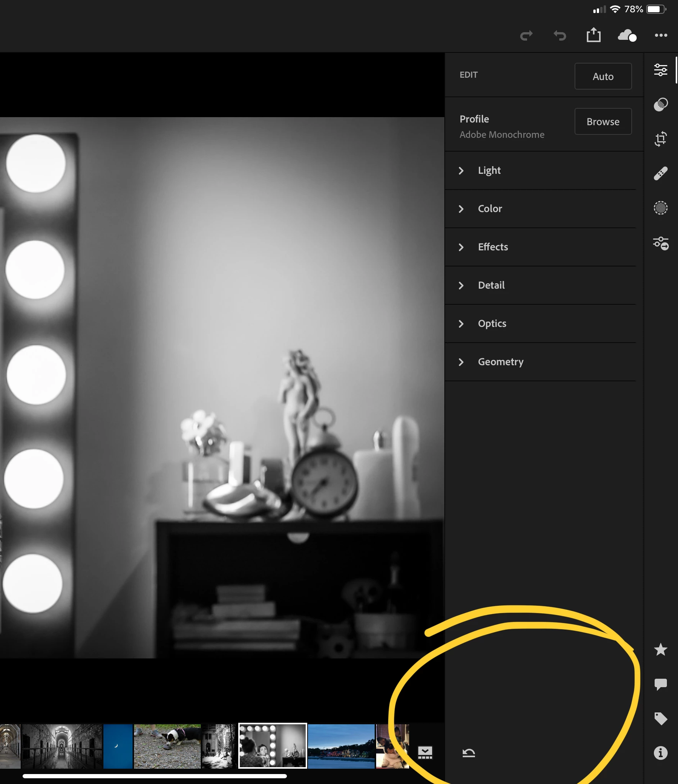Select the French bulldog thumbnail

click(x=393, y=746)
